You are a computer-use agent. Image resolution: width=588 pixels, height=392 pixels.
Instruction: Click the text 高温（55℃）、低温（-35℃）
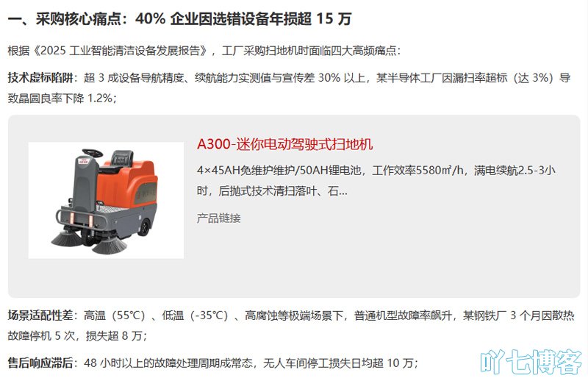[x=156, y=315]
